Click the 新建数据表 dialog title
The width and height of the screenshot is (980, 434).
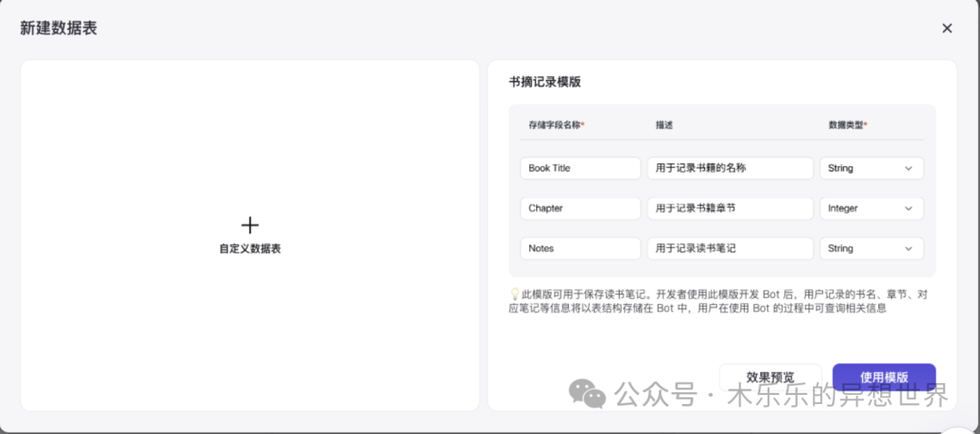click(58, 28)
